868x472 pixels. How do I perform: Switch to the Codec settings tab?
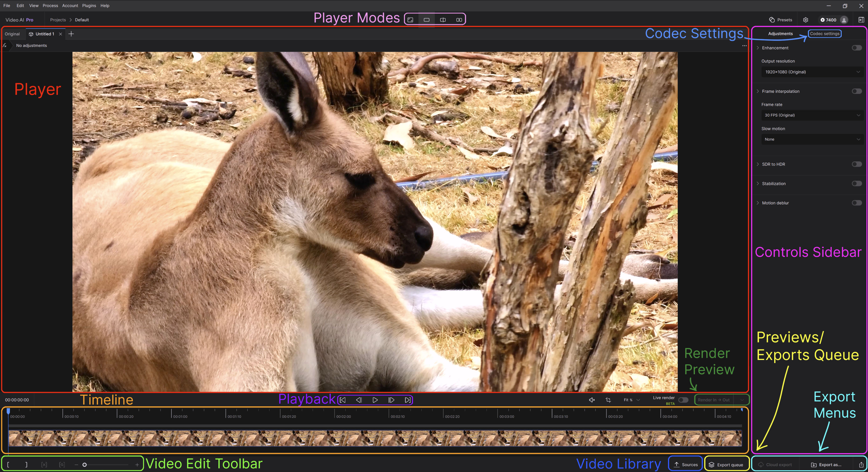coord(825,34)
